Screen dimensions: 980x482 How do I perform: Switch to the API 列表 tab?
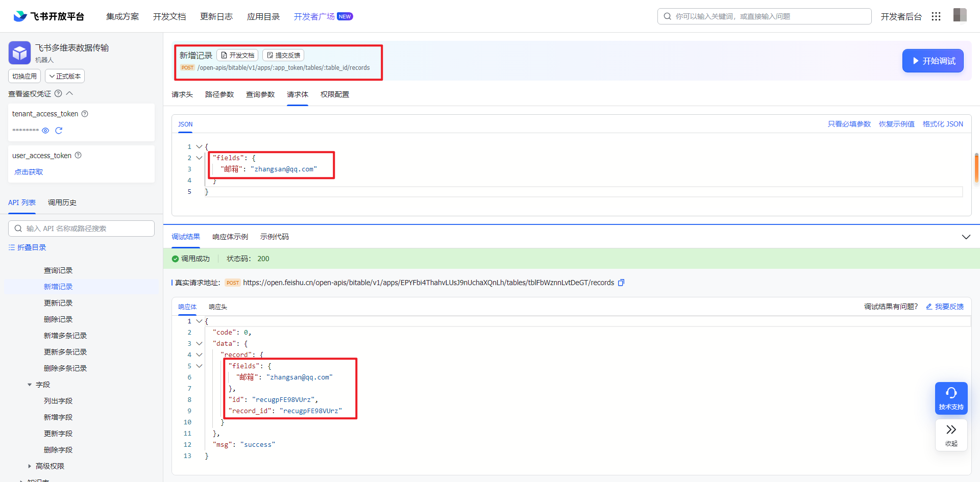point(22,202)
